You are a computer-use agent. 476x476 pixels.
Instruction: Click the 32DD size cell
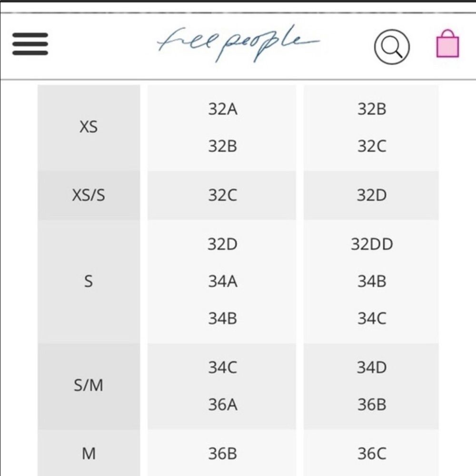[372, 244]
